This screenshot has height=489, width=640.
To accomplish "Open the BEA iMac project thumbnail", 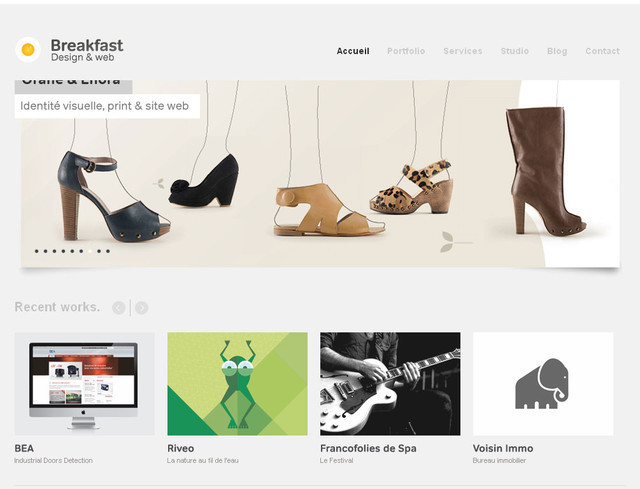I will (85, 384).
